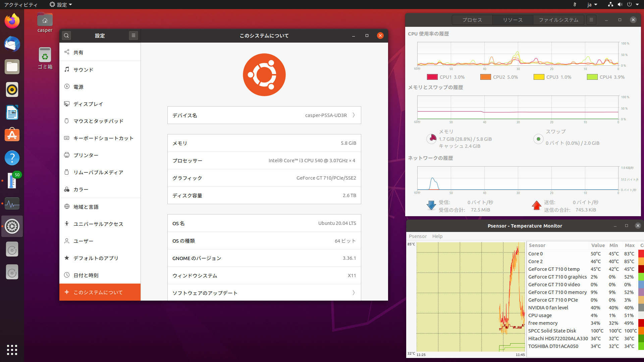Click the Settings gear dock icon
Viewport: 644px width, 362px height.
12,226
